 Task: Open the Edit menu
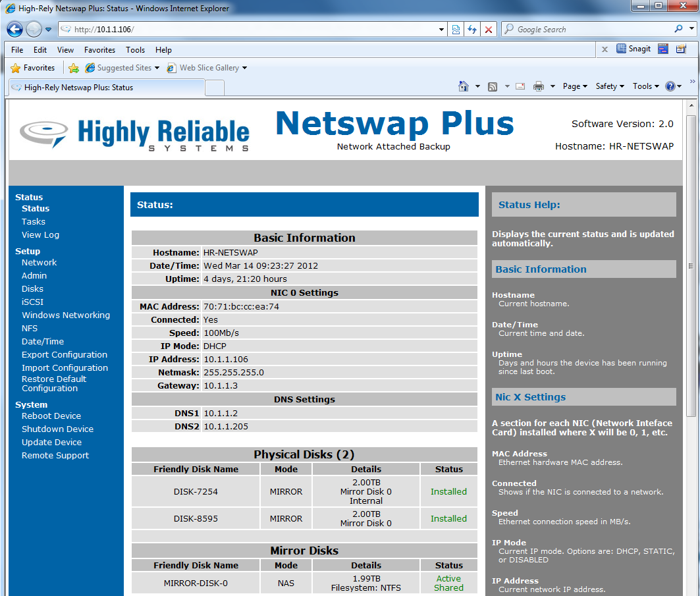click(x=40, y=50)
